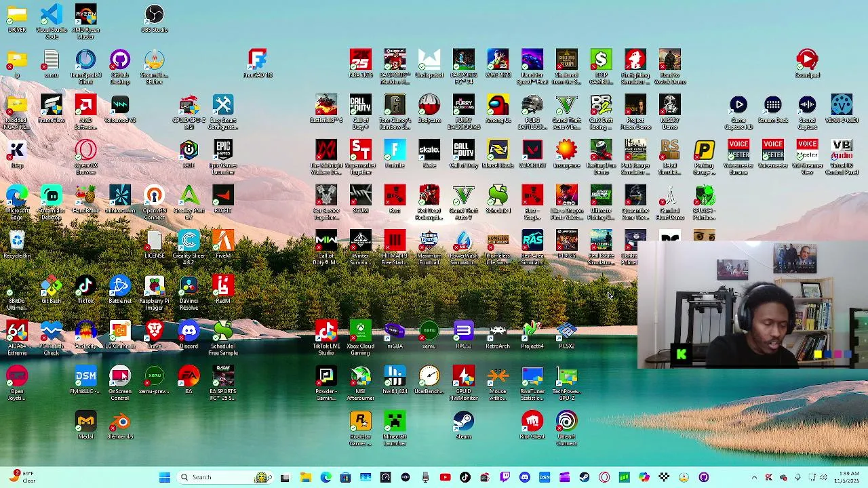Select the Stream Deck desktop icon
Image resolution: width=868 pixels, height=488 pixels.
(772, 108)
